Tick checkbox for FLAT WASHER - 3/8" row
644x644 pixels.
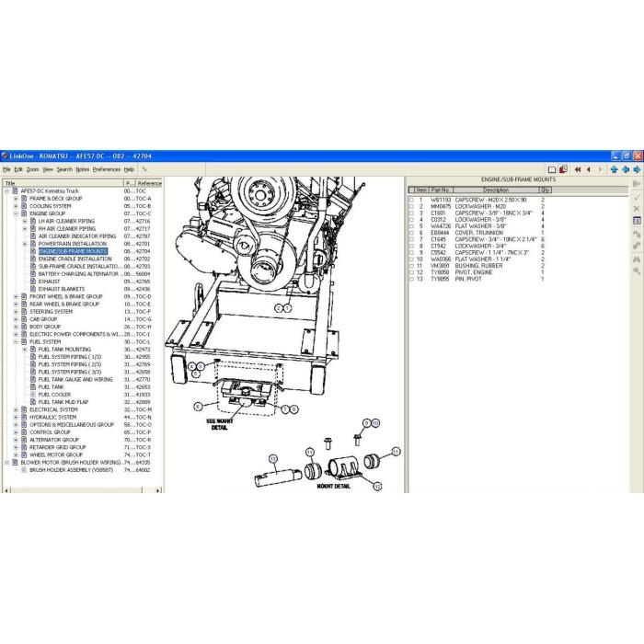(411, 226)
